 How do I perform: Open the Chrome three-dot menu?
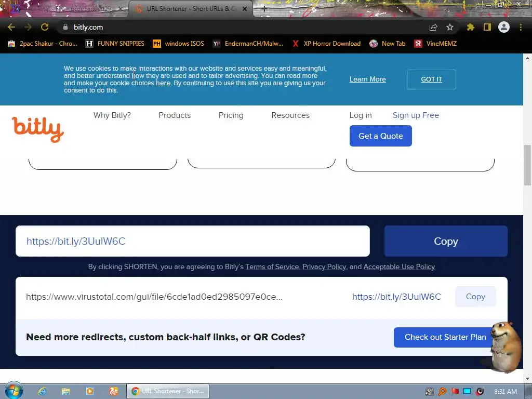(x=521, y=27)
